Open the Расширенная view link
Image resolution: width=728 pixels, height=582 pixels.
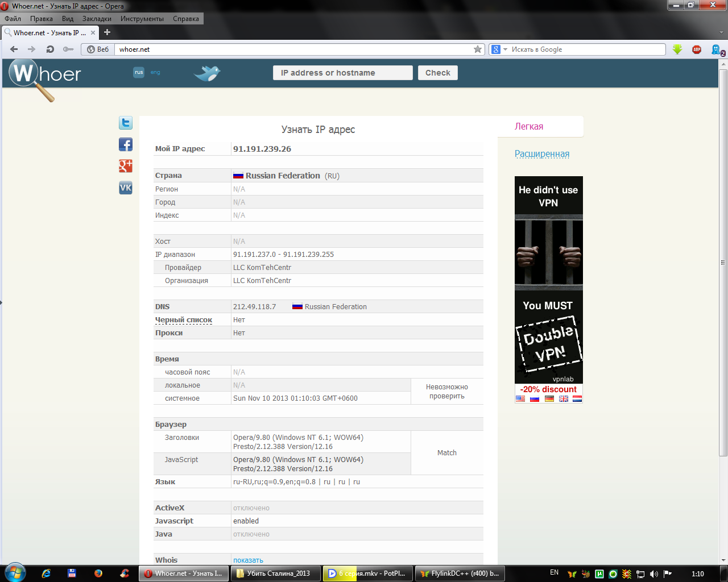[542, 153]
